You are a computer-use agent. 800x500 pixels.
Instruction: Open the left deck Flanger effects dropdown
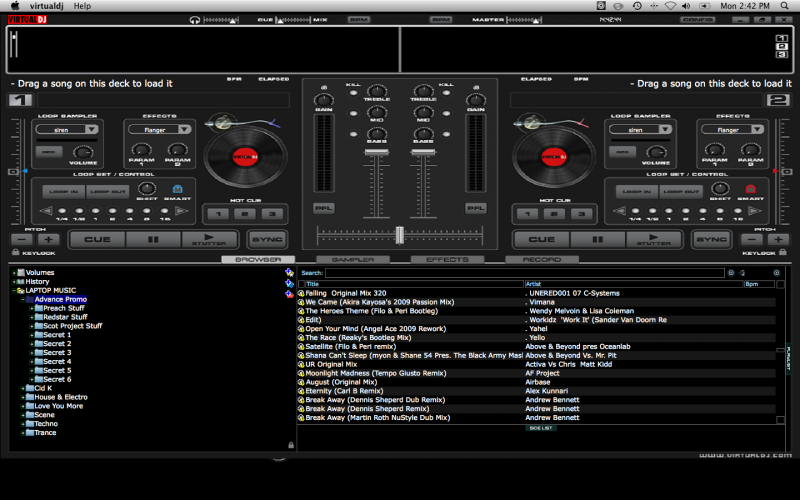[158, 129]
